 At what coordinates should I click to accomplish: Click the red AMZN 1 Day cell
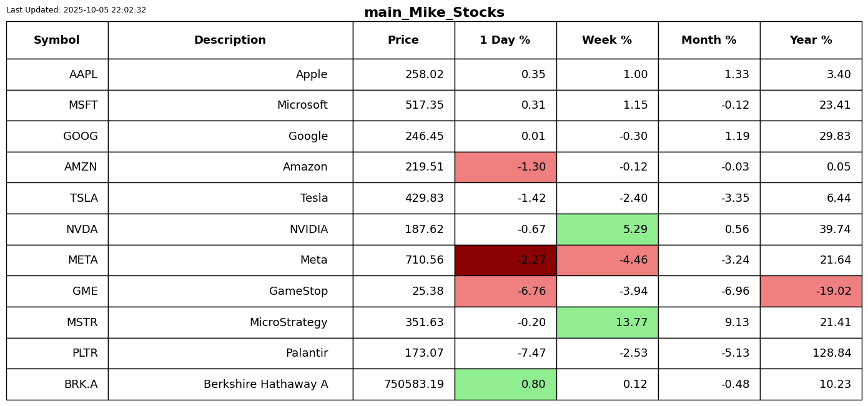coord(505,167)
